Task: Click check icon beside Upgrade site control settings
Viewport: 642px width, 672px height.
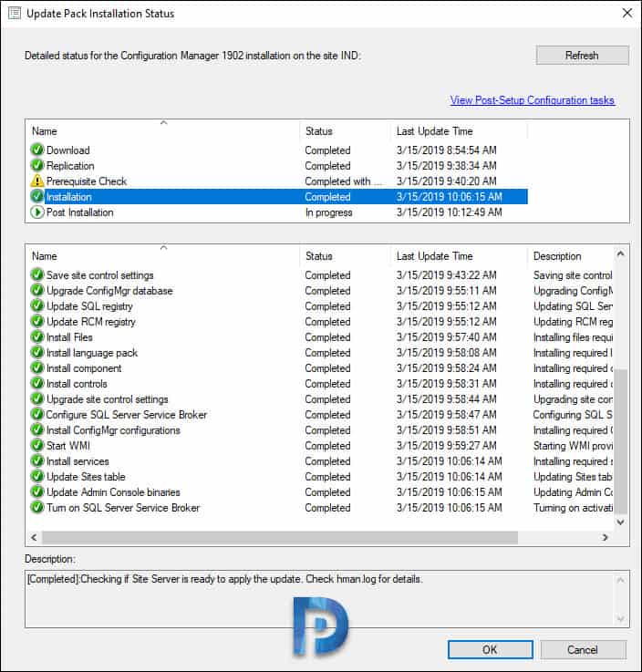Action: point(37,398)
